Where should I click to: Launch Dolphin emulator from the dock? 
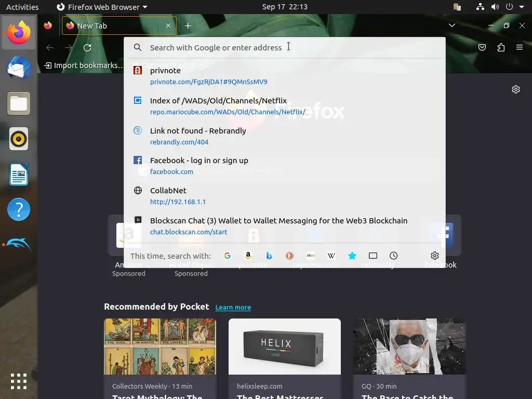(19, 244)
